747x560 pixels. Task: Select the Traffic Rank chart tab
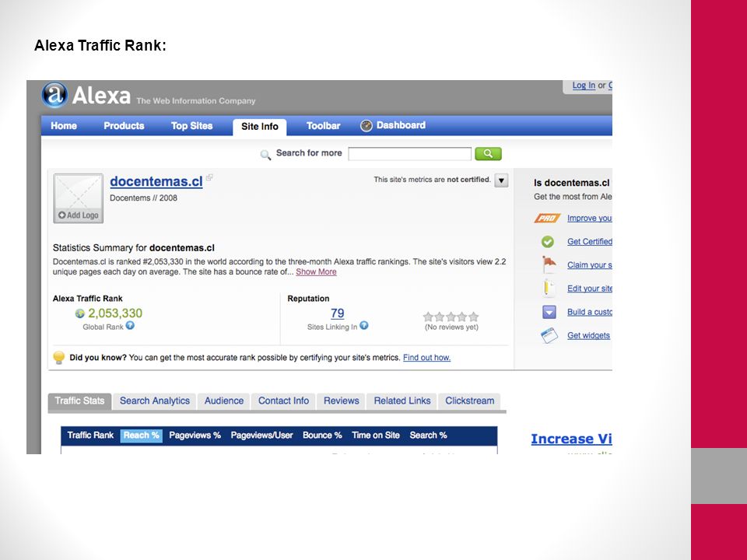click(90, 436)
